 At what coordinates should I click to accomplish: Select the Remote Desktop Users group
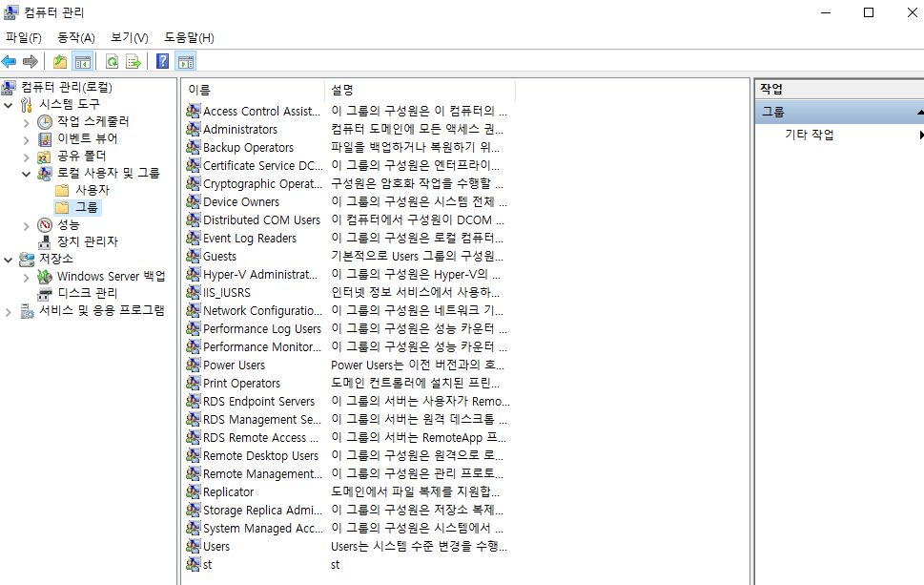point(260,456)
